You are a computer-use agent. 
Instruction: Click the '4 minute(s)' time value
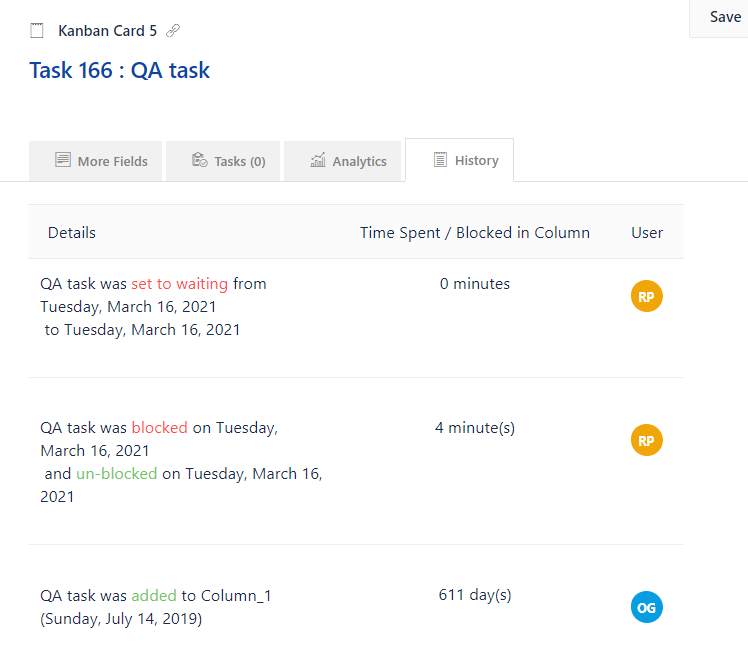475,428
